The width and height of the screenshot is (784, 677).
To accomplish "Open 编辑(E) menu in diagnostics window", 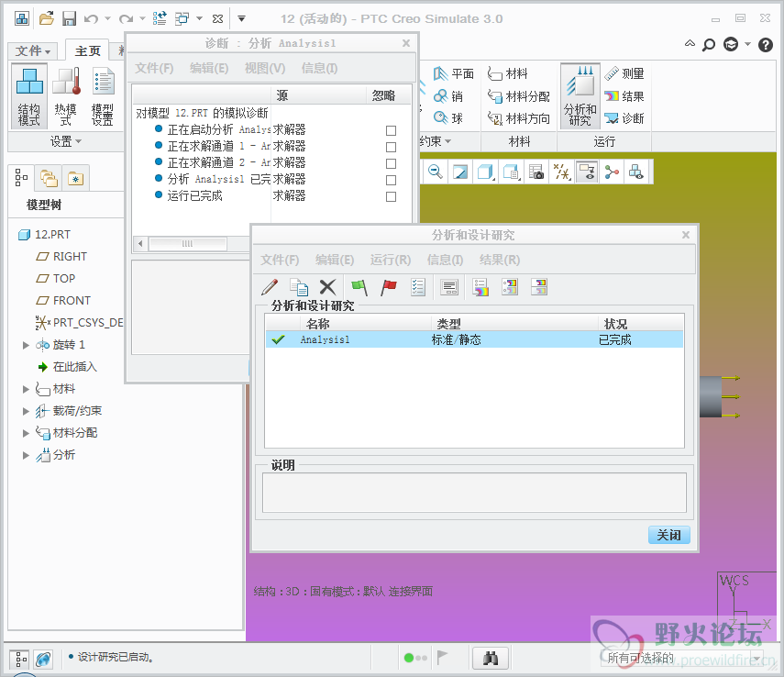I will [209, 68].
